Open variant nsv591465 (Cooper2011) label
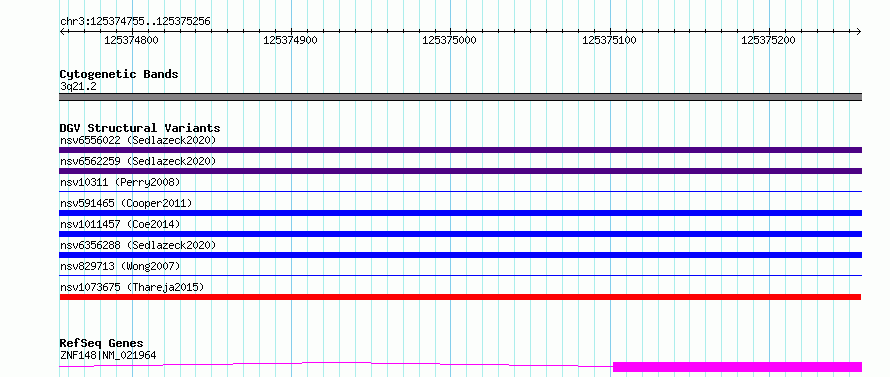Viewport: 890px width, 377px height. [x=126, y=203]
